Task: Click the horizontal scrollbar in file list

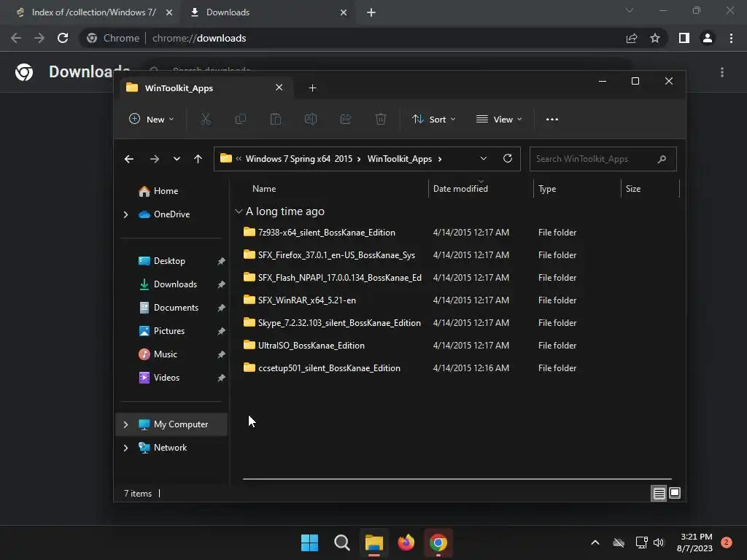Action: click(x=457, y=479)
